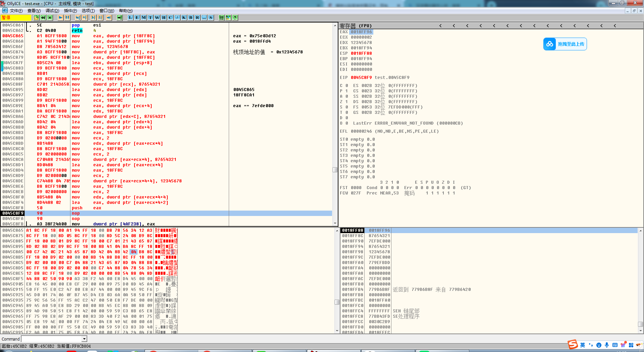
Task: Click the 拖拽至此上传 upload button
Action: [565, 44]
